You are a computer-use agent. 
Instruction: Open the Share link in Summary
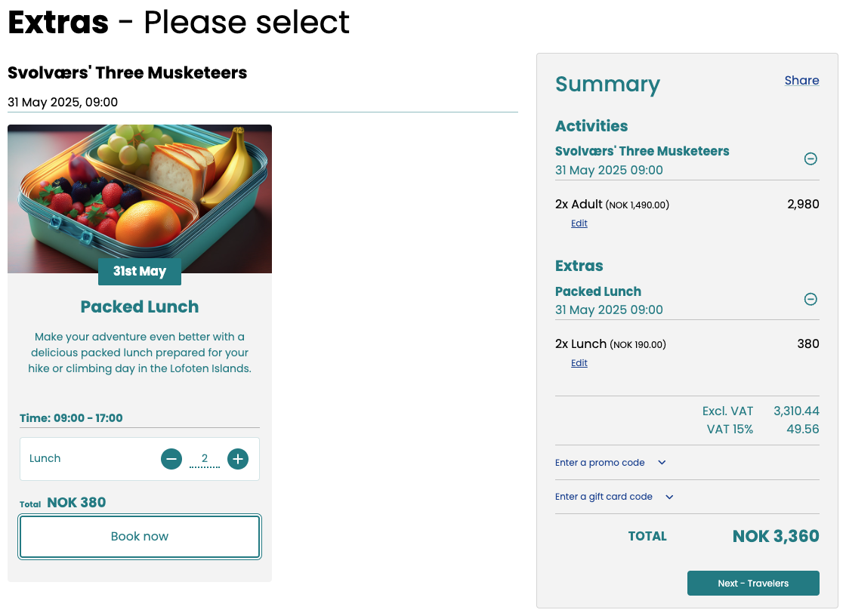tap(801, 81)
